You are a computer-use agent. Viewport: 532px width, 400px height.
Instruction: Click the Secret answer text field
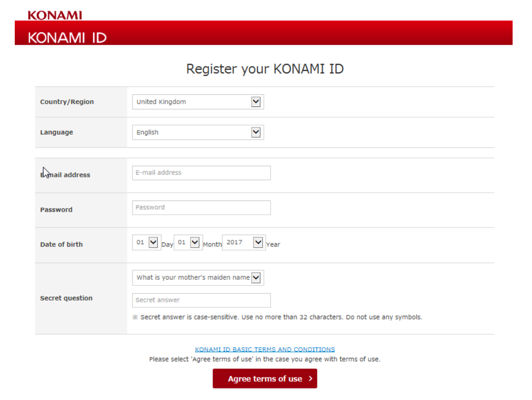point(201,300)
